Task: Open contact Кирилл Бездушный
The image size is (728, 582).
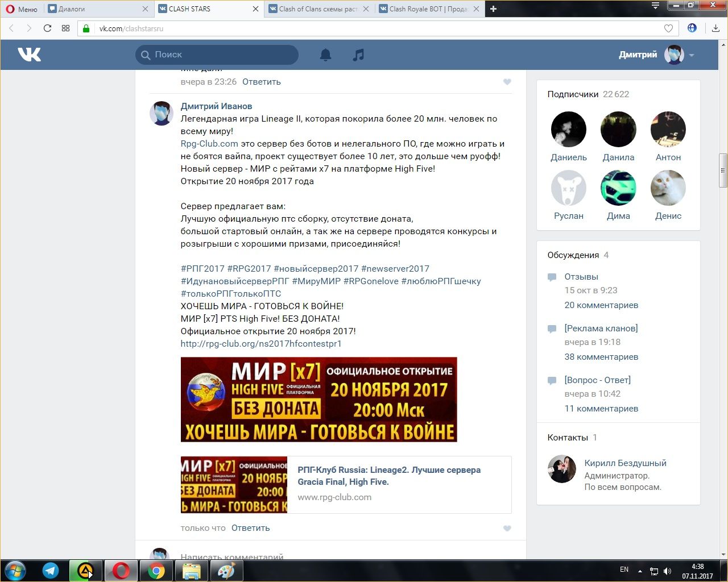Action: point(625,463)
